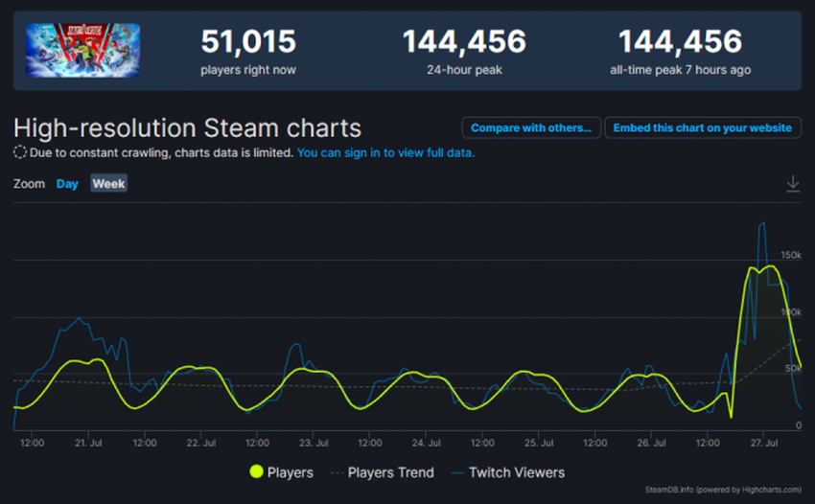This screenshot has height=504, width=815.
Task: Toggle the Players Trend legend label
Action: (x=390, y=472)
